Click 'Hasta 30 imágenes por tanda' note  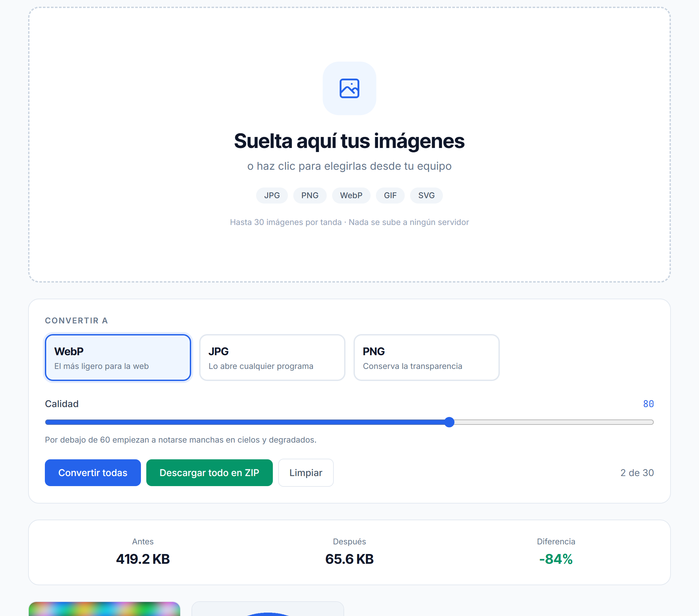tap(286, 222)
